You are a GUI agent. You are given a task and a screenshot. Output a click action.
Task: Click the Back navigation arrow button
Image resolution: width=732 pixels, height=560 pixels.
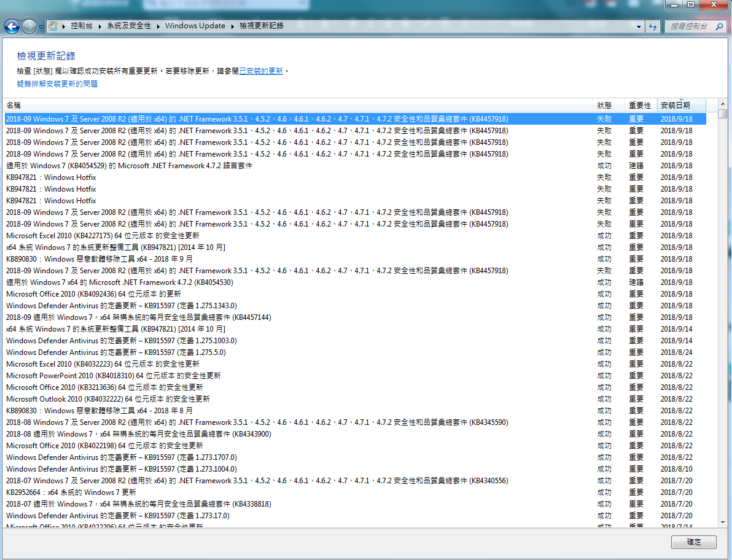coord(11,26)
